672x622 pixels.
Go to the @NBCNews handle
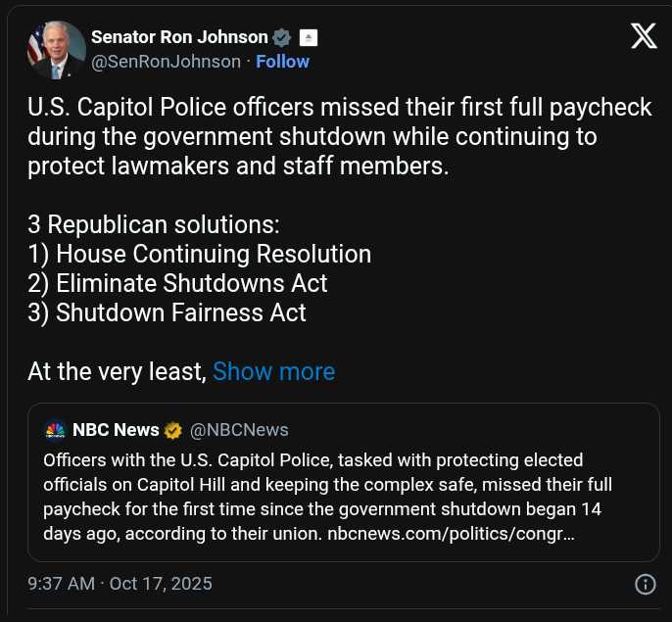(239, 430)
